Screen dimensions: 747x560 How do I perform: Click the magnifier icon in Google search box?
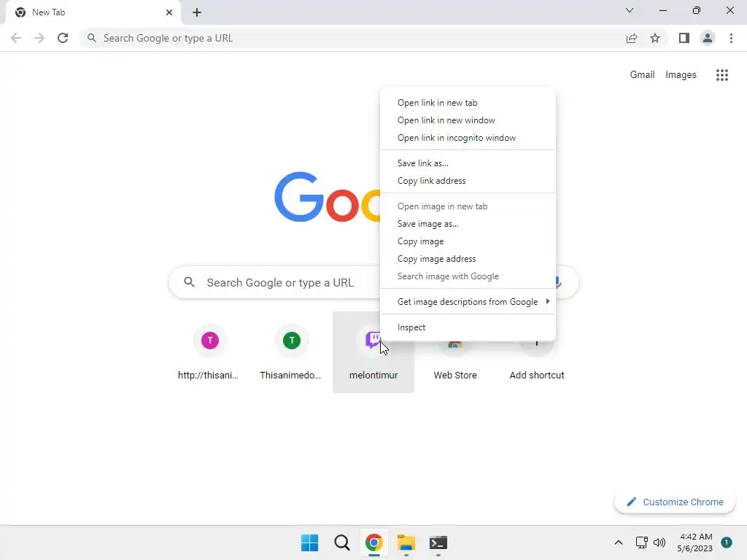point(189,282)
